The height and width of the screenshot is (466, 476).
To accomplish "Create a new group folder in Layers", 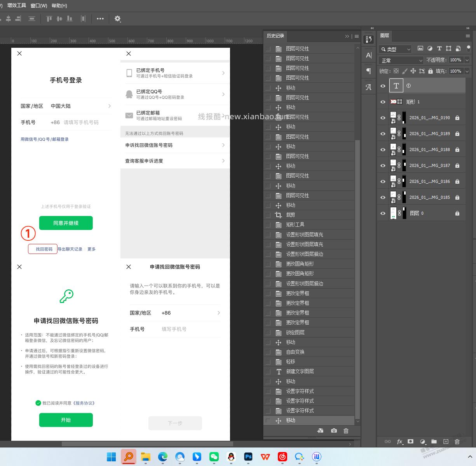I will pyautogui.click(x=434, y=442).
